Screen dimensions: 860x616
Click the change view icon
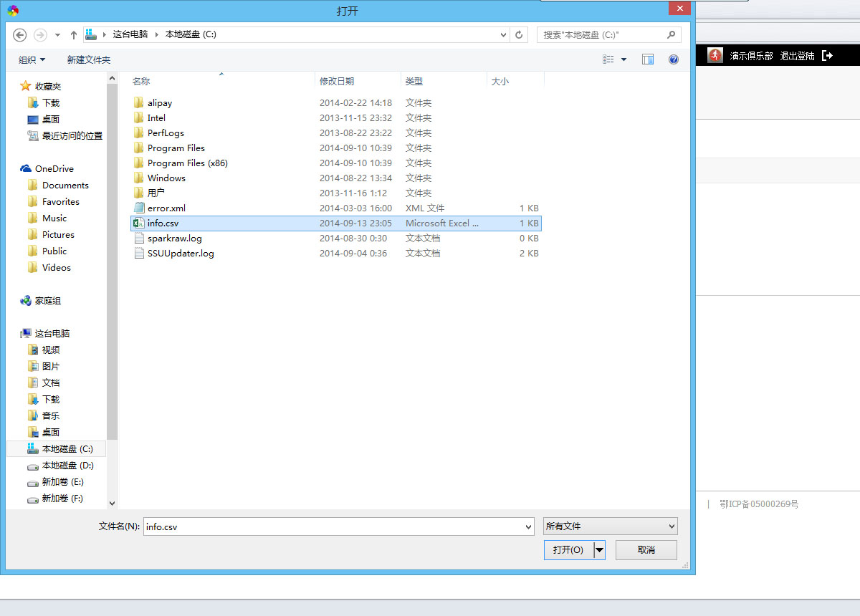coord(608,59)
